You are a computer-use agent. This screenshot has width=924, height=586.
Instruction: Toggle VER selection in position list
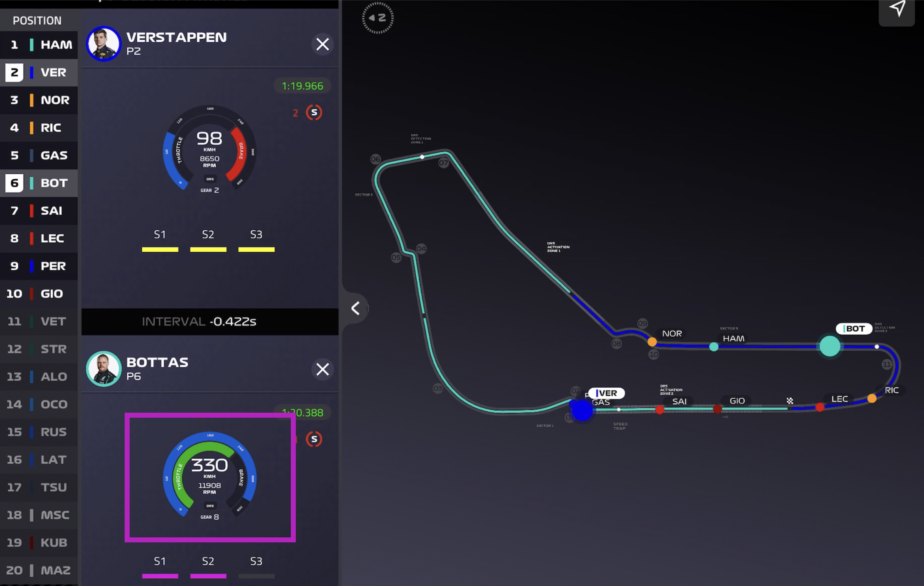pyautogui.click(x=39, y=72)
